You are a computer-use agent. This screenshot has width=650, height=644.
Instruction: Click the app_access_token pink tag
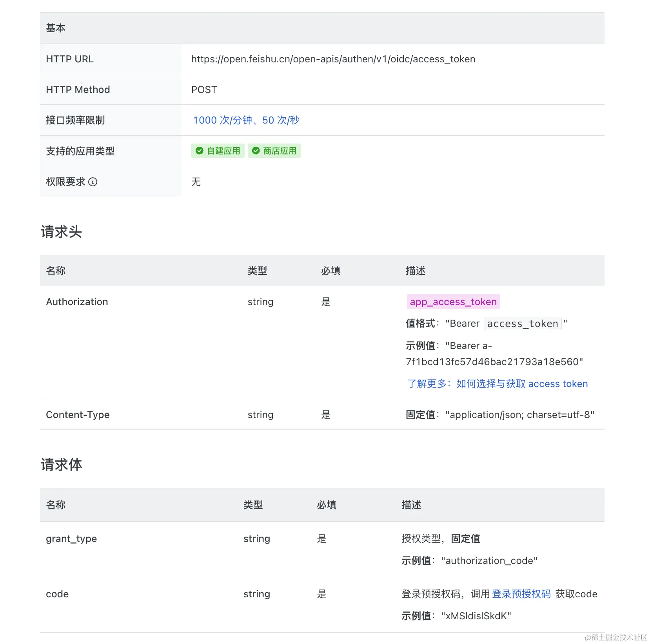pos(453,302)
